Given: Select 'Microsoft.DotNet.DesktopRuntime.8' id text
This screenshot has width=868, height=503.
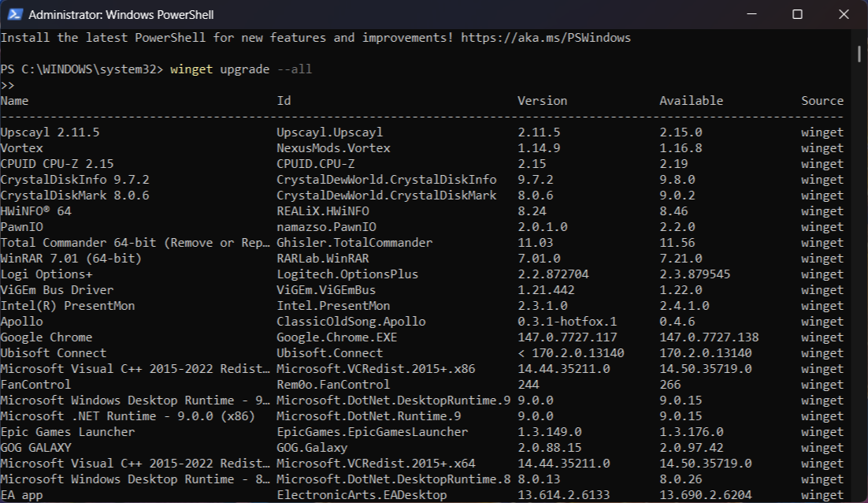Looking at the screenshot, I should pyautogui.click(x=394, y=479).
